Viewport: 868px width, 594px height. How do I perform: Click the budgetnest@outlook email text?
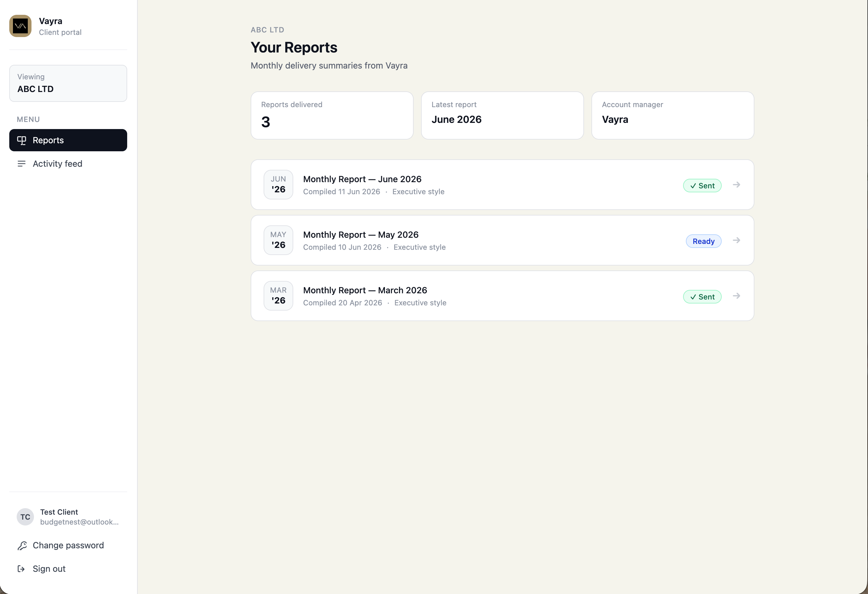pos(80,522)
